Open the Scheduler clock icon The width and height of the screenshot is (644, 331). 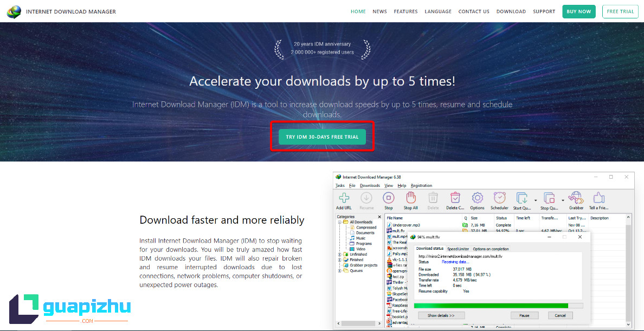tap(499, 198)
